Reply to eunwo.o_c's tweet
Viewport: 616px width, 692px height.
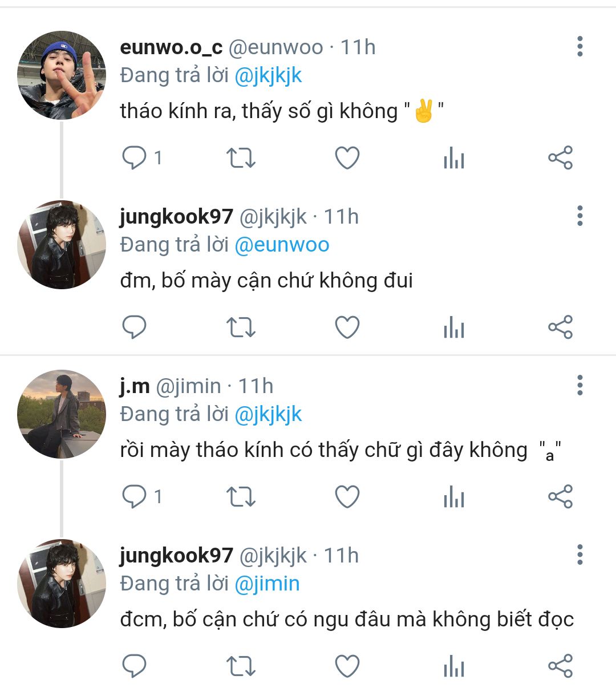135,158
